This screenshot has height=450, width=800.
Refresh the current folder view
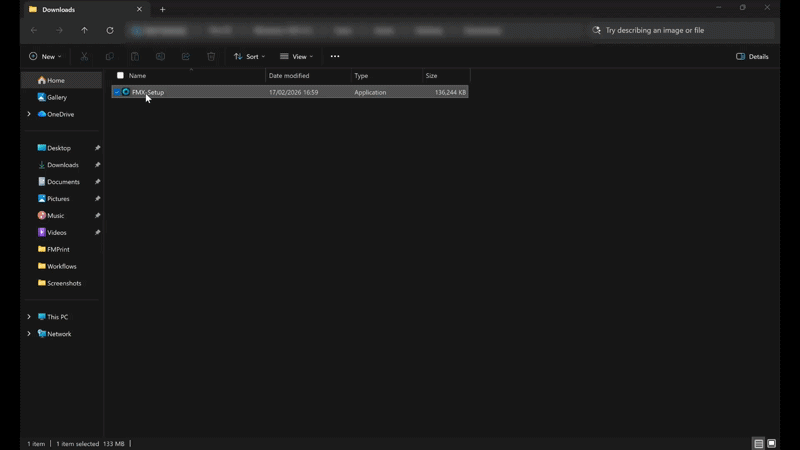pos(110,30)
